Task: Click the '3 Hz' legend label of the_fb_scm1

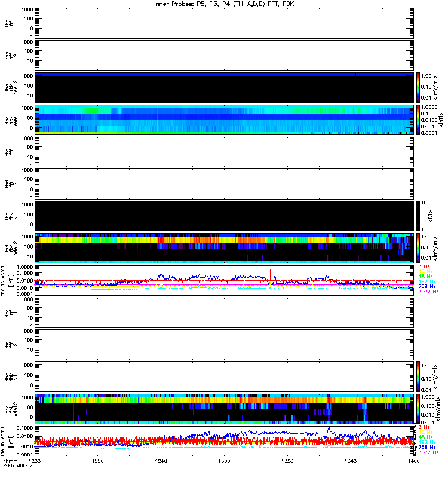Action: coord(424,427)
